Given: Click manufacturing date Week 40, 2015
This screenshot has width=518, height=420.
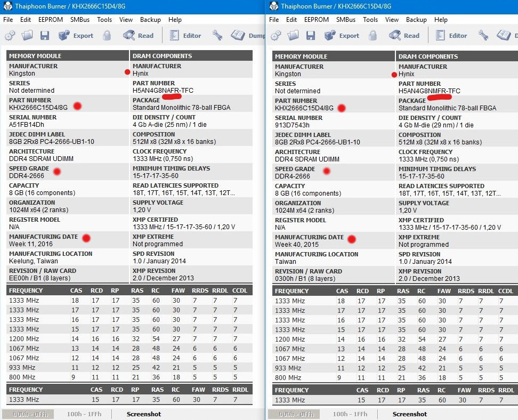Looking at the screenshot, I should tap(297, 245).
